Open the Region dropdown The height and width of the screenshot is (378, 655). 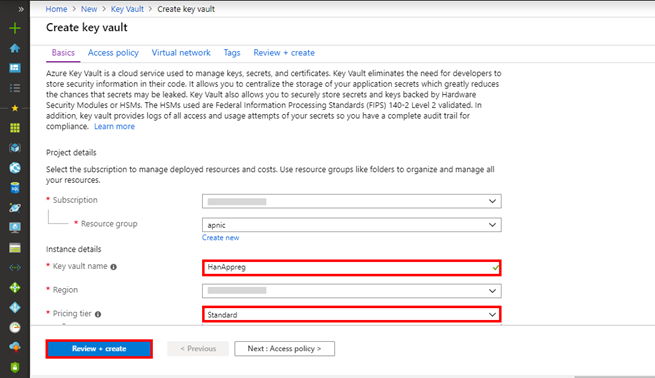tap(352, 291)
